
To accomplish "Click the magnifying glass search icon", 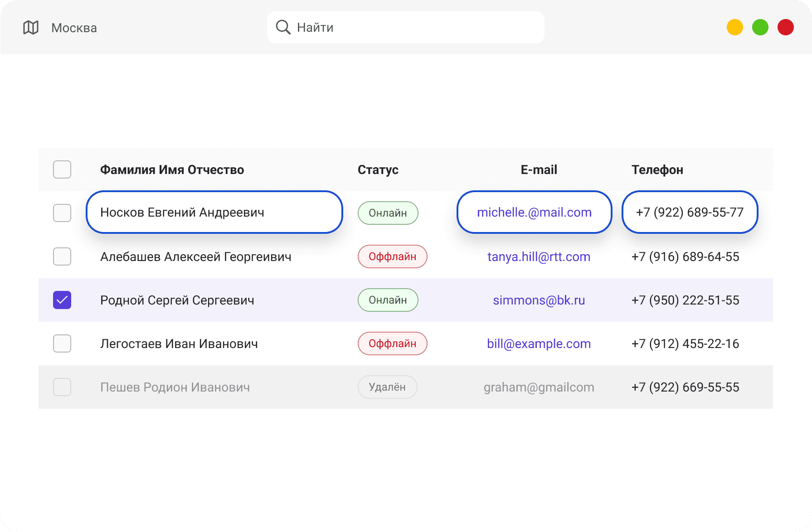I will 283,27.
